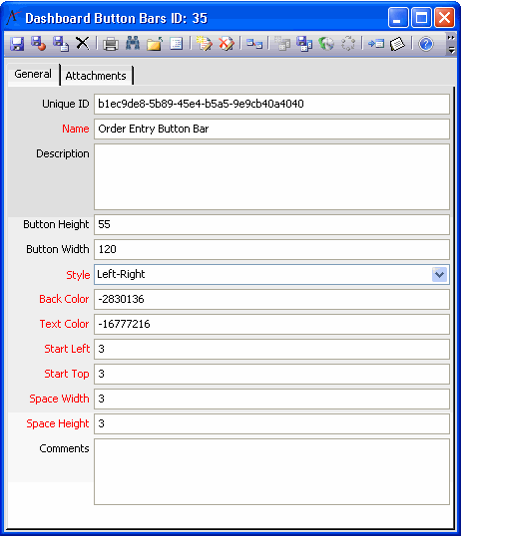This screenshot has width=525, height=543.
Task: Switch to the General tab
Action: pyautogui.click(x=33, y=74)
